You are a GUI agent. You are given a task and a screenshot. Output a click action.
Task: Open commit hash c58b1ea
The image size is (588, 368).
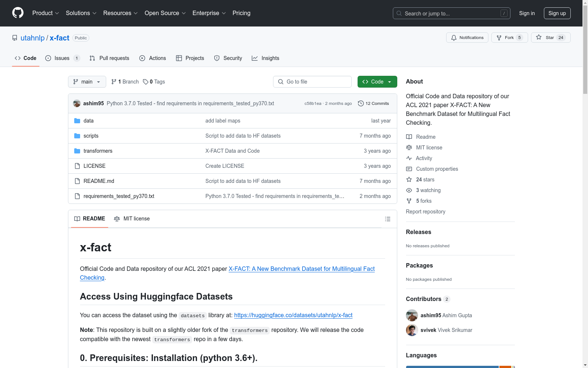coord(313,103)
